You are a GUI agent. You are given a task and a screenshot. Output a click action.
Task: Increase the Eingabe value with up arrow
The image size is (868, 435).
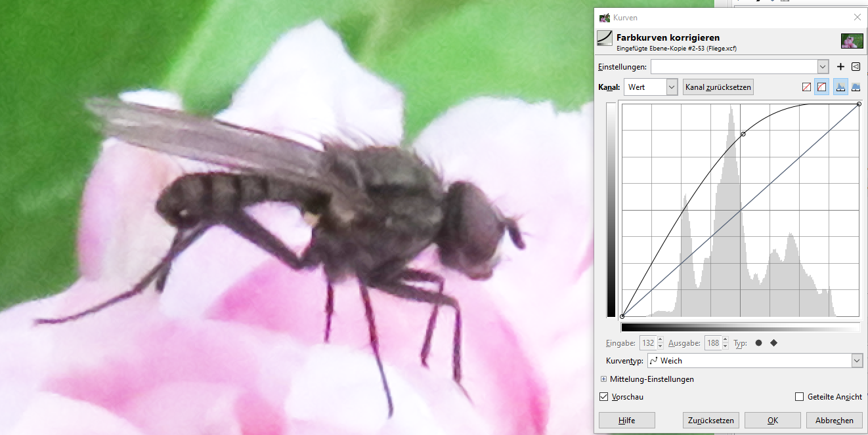661,339
